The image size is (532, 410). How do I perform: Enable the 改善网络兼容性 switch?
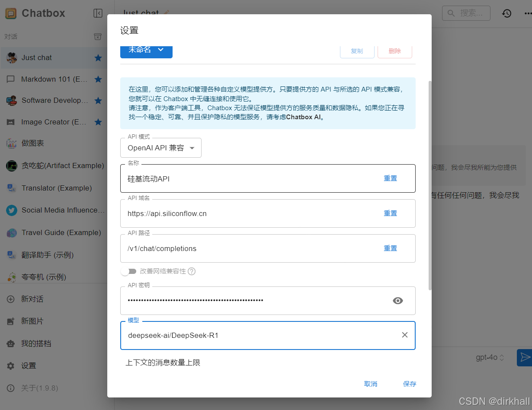click(129, 271)
